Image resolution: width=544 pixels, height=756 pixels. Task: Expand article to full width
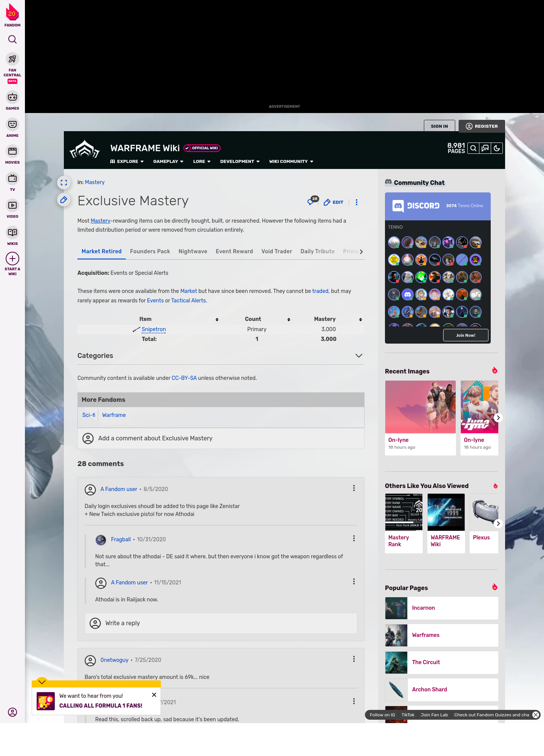click(x=64, y=183)
